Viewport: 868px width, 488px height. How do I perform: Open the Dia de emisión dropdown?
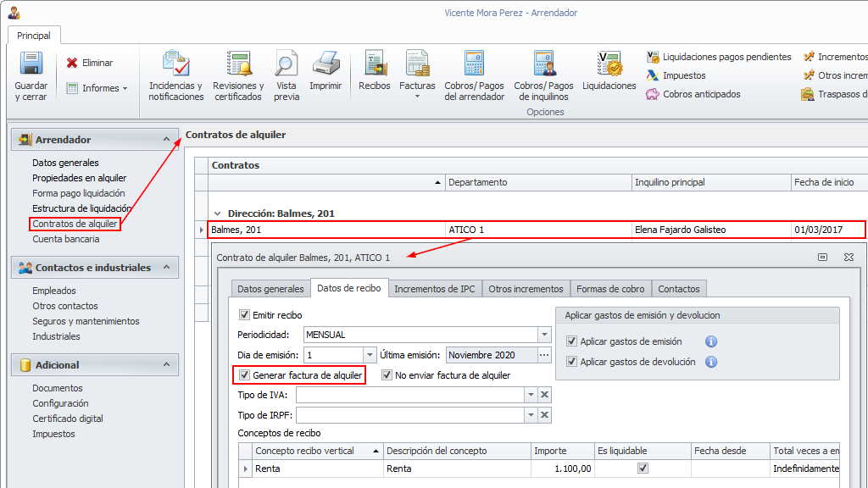(x=370, y=355)
